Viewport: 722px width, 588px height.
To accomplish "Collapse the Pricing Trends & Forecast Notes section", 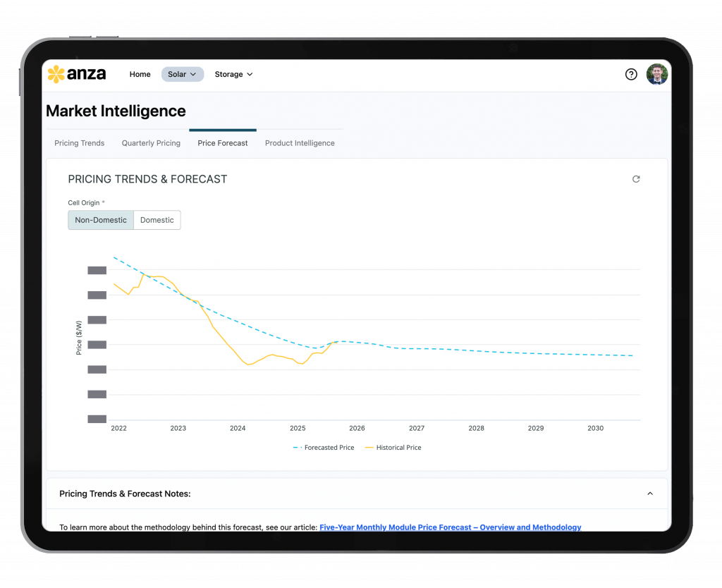I will [650, 494].
